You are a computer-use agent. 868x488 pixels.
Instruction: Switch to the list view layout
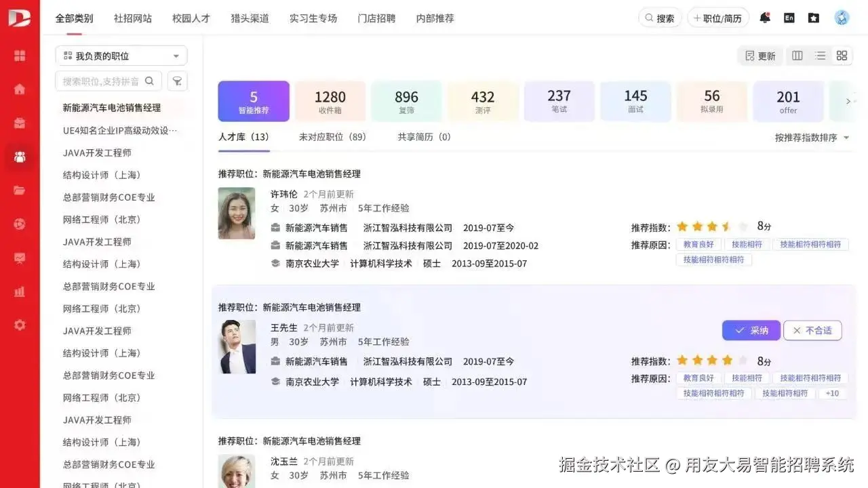[820, 56]
